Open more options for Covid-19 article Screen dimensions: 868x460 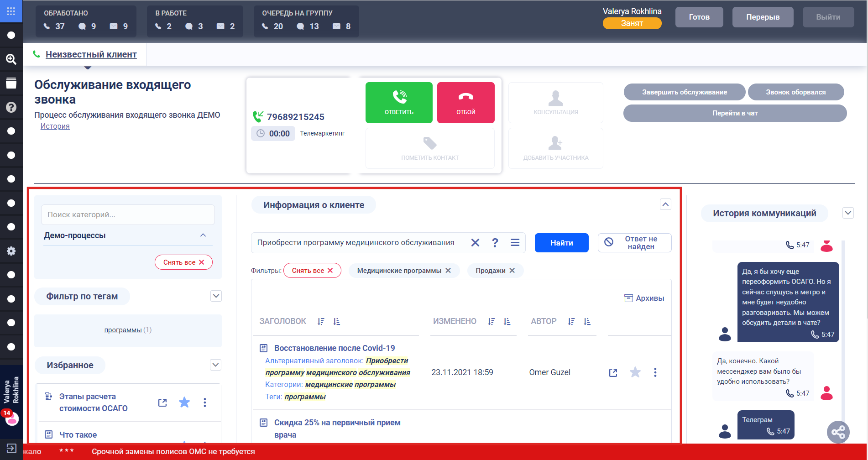click(x=655, y=372)
